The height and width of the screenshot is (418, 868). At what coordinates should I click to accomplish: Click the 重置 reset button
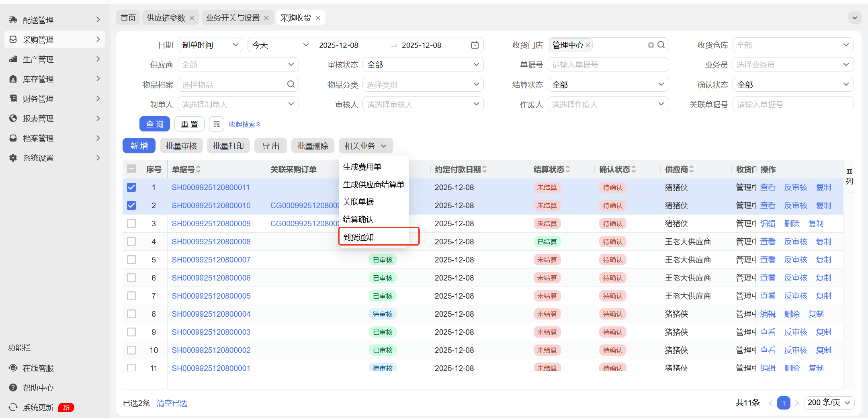tap(189, 124)
